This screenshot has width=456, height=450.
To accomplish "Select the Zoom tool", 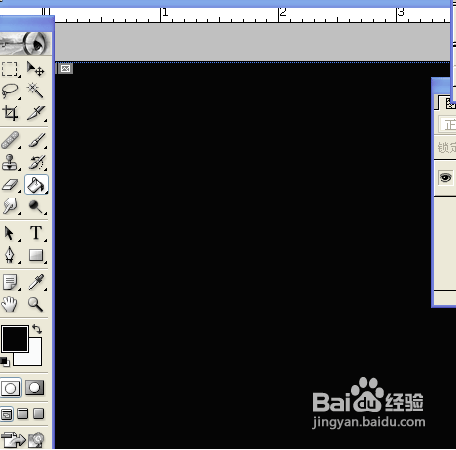I will [x=36, y=304].
